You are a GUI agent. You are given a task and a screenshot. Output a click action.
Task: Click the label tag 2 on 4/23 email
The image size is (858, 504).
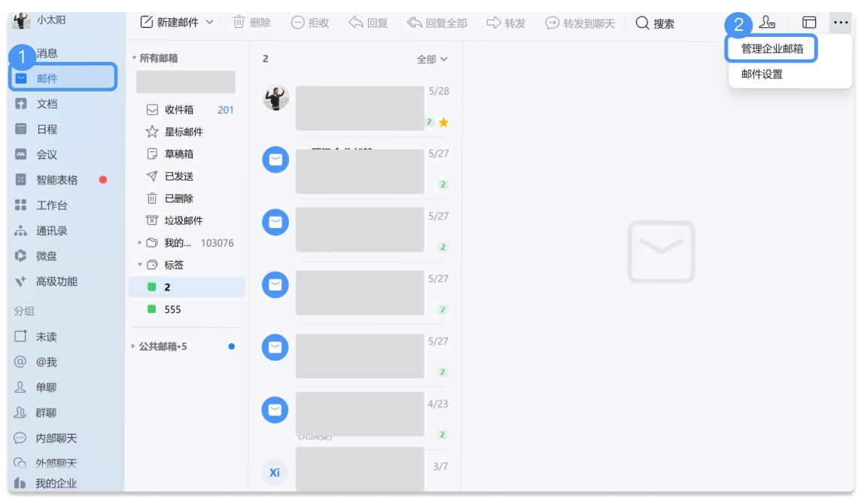pyautogui.click(x=443, y=435)
